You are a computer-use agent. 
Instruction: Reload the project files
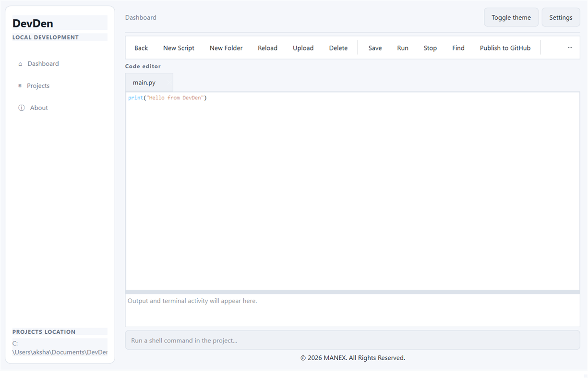click(x=267, y=48)
